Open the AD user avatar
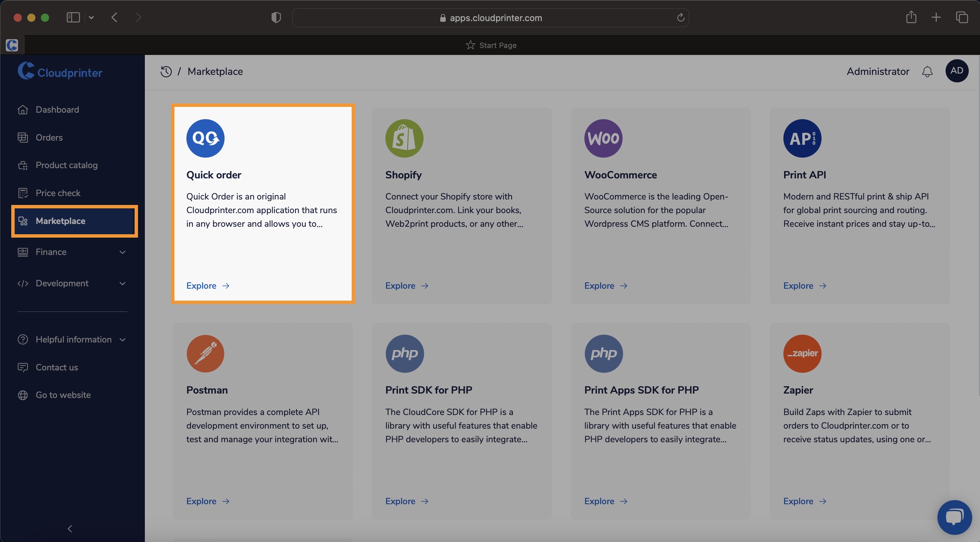 point(957,71)
